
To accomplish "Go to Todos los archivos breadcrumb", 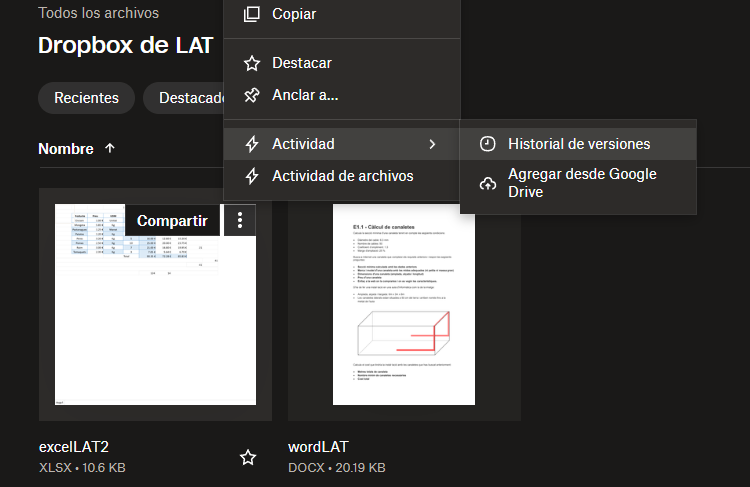I will 98,14.
